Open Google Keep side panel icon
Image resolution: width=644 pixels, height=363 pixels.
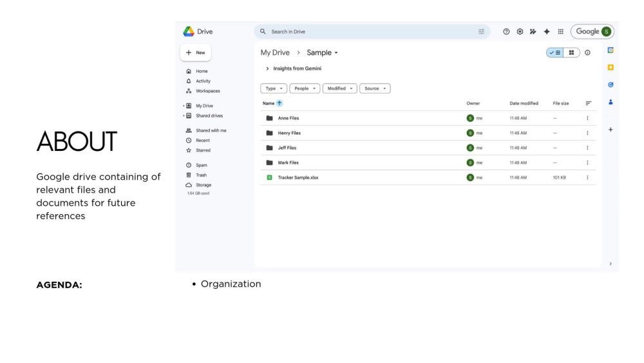tap(611, 68)
